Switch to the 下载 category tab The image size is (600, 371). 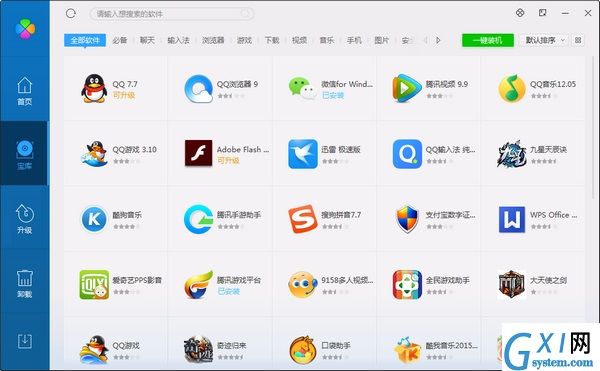click(x=272, y=40)
